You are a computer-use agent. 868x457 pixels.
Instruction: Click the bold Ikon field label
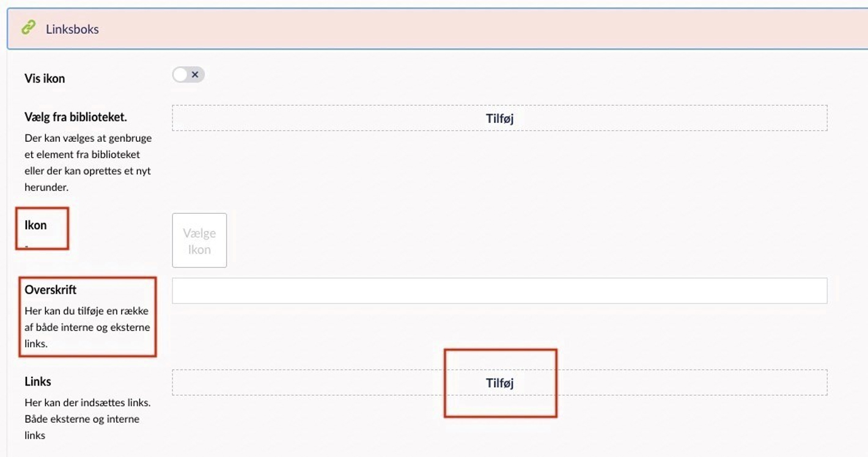(35, 225)
